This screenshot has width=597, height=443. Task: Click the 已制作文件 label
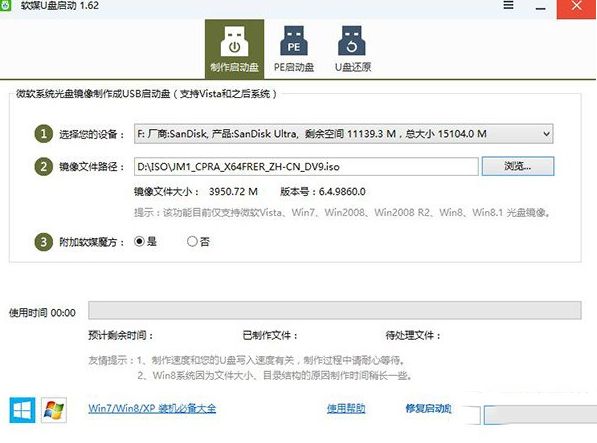pyautogui.click(x=270, y=335)
